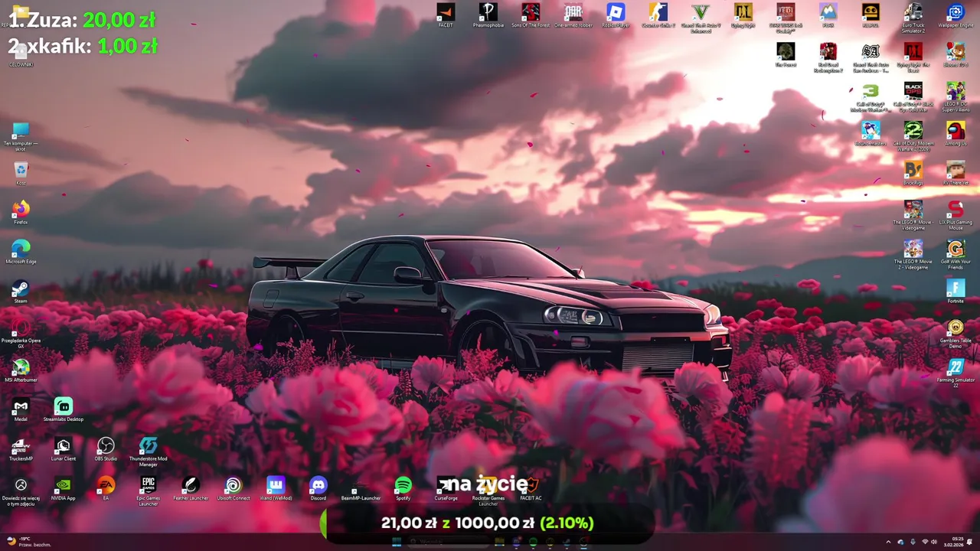
Task: Click the Windows Start button
Action: tap(397, 542)
